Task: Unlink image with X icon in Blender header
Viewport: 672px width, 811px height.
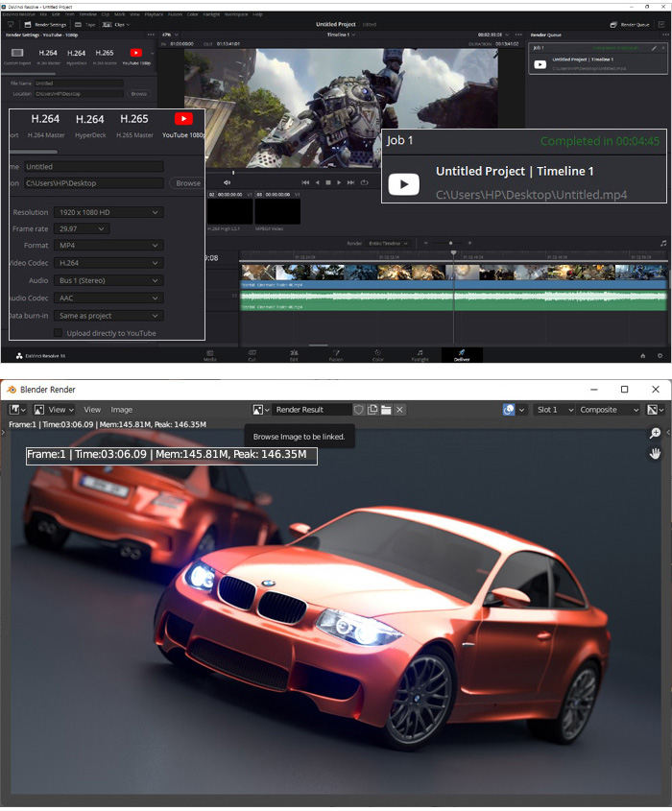Action: pyautogui.click(x=399, y=410)
